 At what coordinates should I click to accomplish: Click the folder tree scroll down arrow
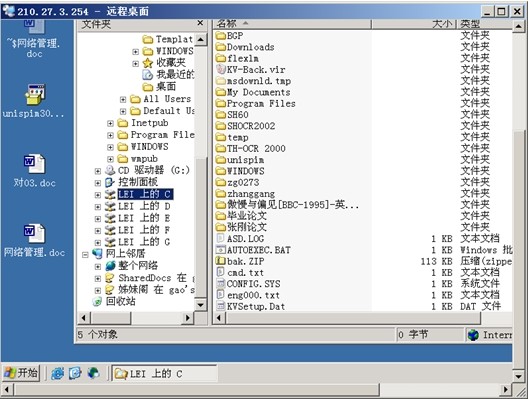200,305
